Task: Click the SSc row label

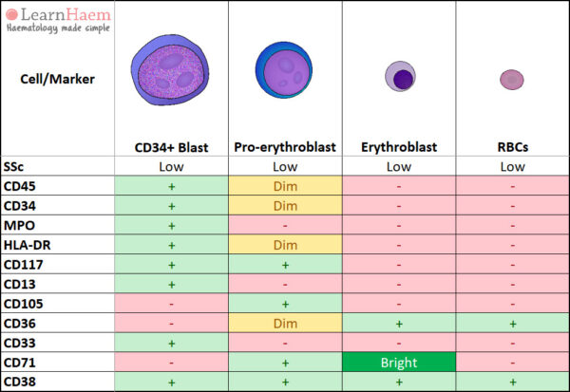Action: (14, 166)
